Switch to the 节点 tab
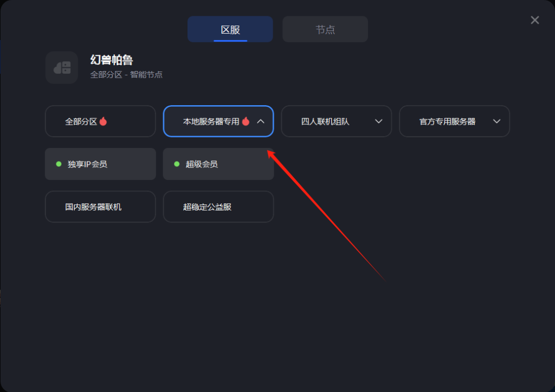 click(x=325, y=29)
